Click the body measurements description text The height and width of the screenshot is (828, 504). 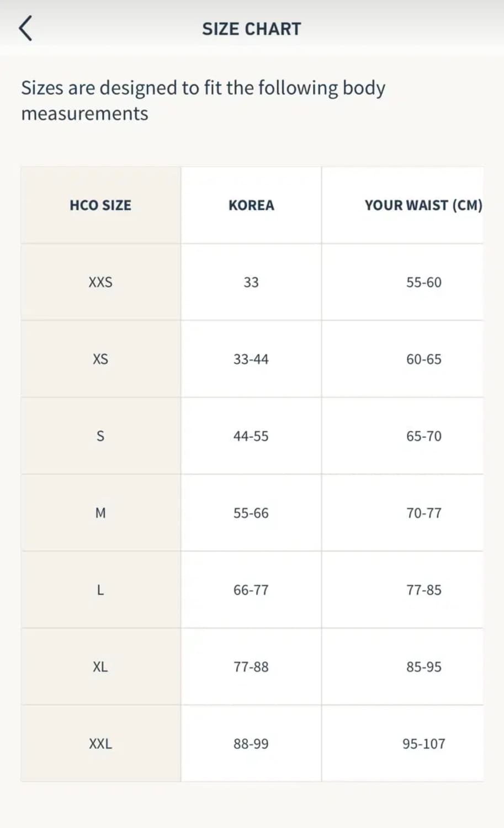pos(203,100)
